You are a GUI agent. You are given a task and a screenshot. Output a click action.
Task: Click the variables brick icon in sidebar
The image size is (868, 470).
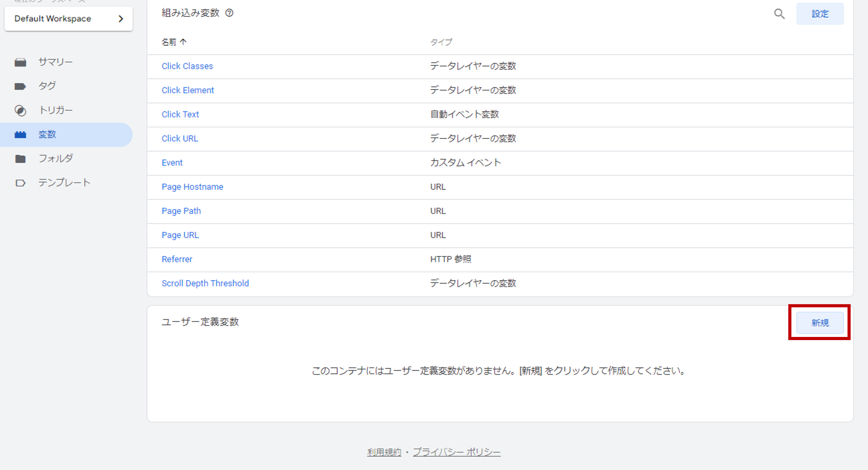(20, 135)
